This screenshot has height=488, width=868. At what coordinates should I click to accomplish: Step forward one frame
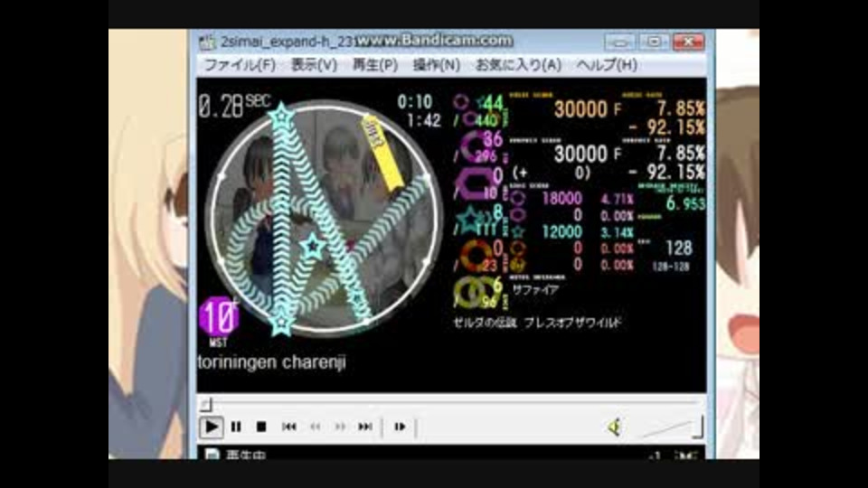click(x=399, y=427)
